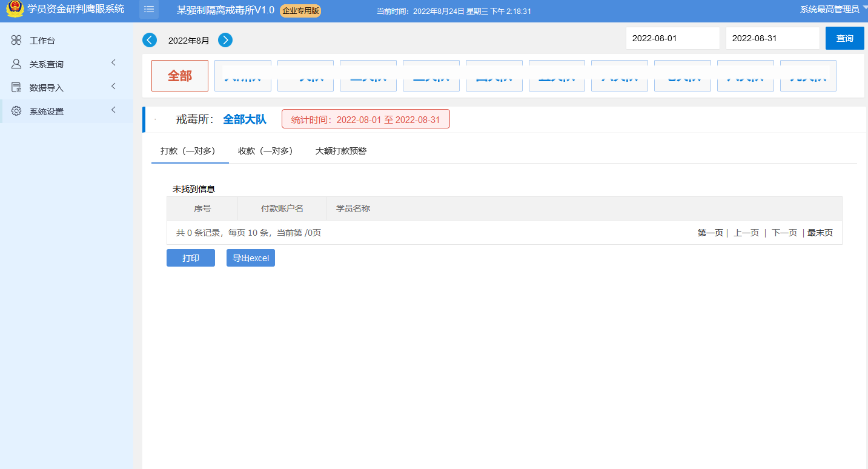Click the start date field 2022-08-01

click(672, 38)
